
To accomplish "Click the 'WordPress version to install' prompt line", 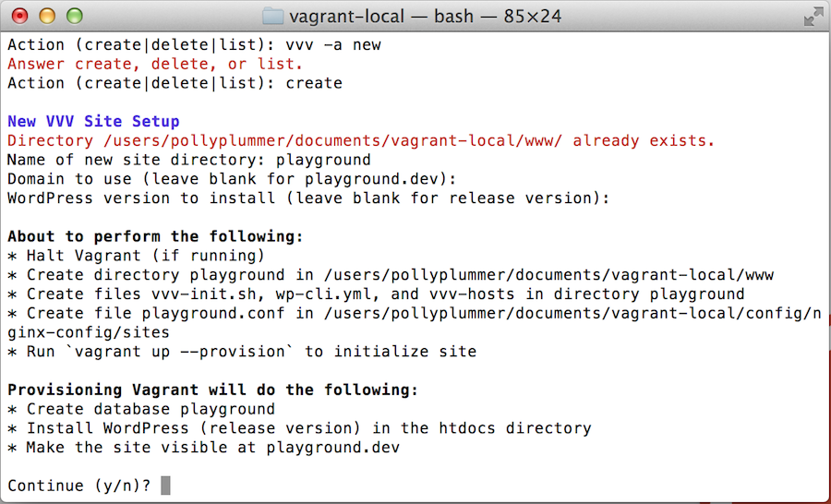I will point(308,198).
